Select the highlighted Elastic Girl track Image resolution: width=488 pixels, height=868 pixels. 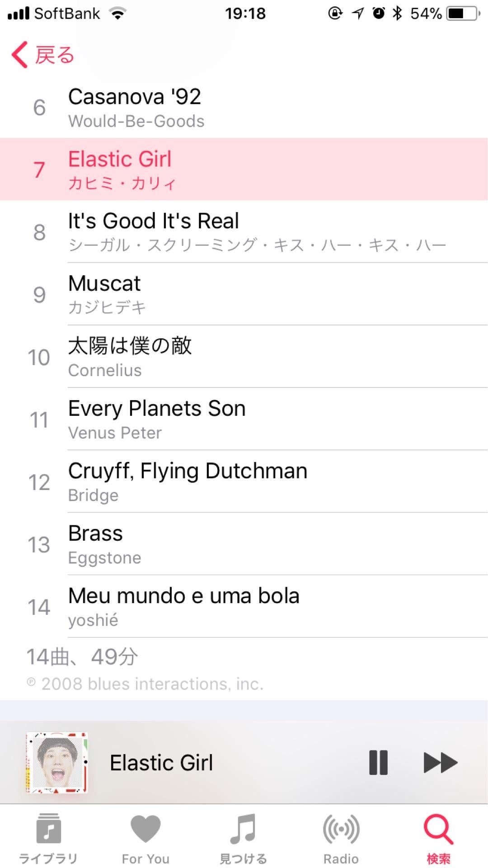coord(244,170)
